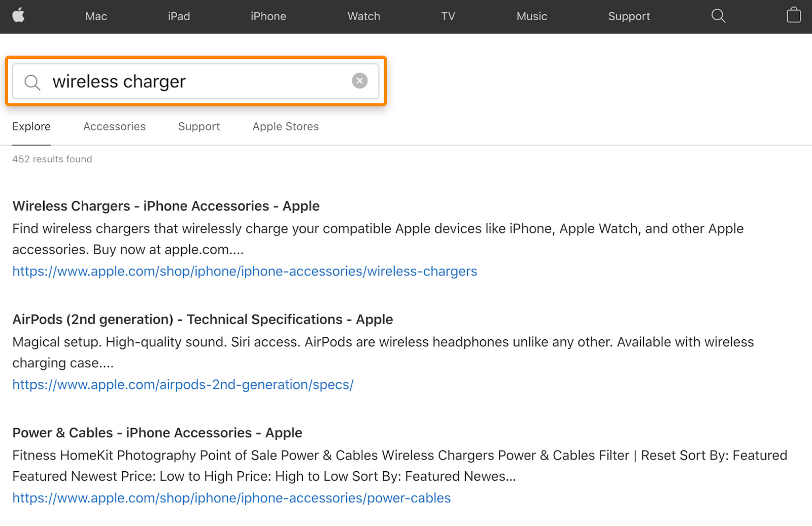Open the power-cables URL link
The image size is (812, 526).
(231, 498)
